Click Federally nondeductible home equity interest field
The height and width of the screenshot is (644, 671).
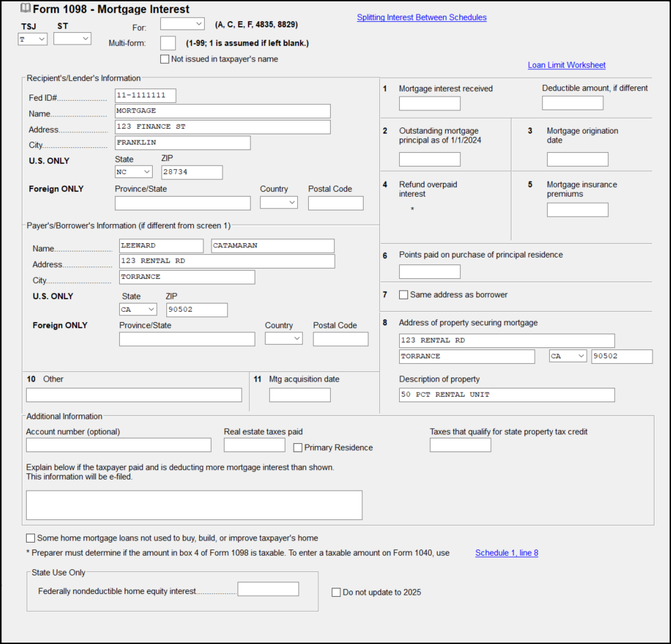tap(268, 589)
